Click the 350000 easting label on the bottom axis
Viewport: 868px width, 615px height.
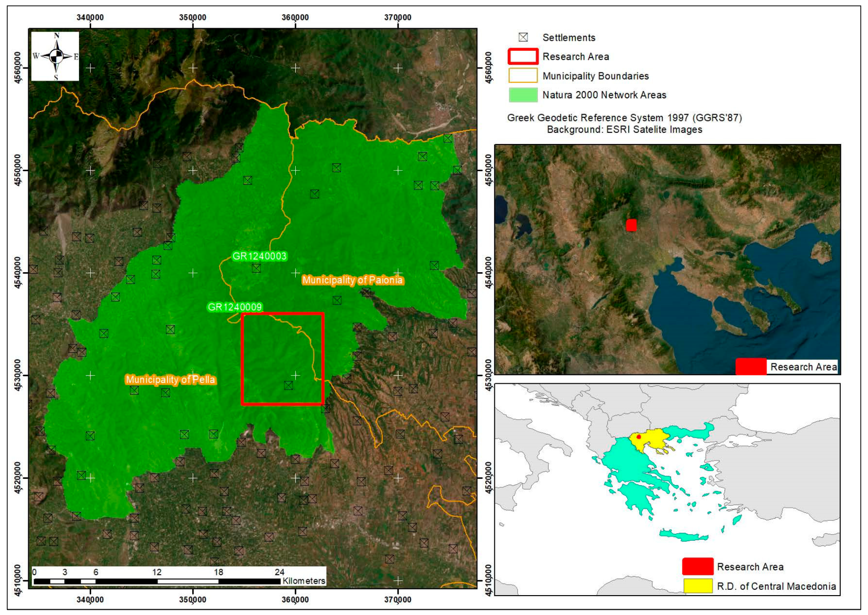point(193,599)
